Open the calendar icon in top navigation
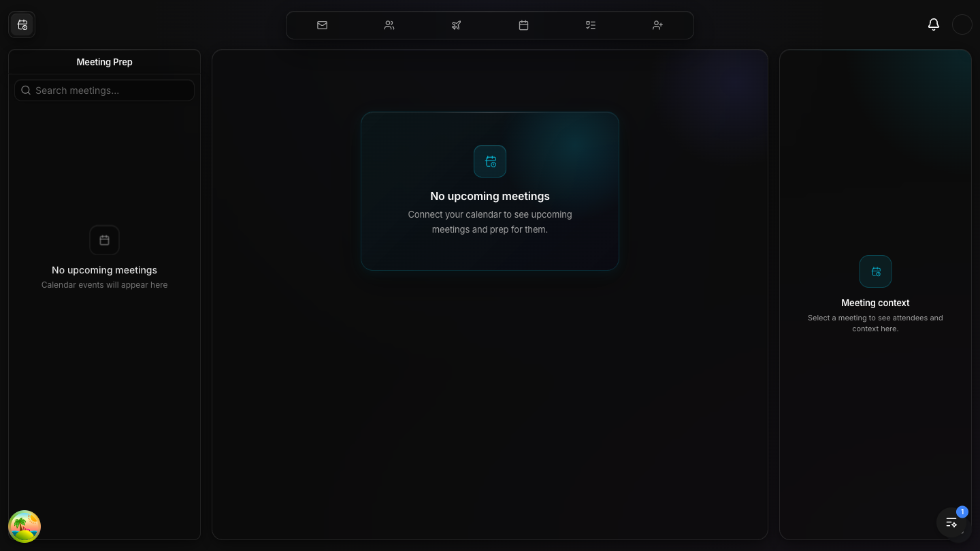This screenshot has width=980, height=551. [523, 25]
